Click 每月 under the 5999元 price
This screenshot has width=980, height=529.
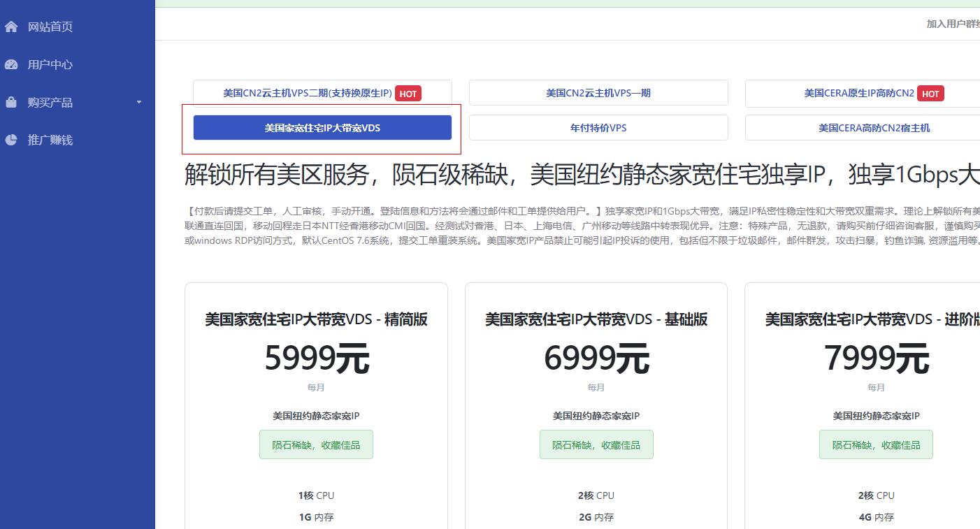(x=316, y=387)
